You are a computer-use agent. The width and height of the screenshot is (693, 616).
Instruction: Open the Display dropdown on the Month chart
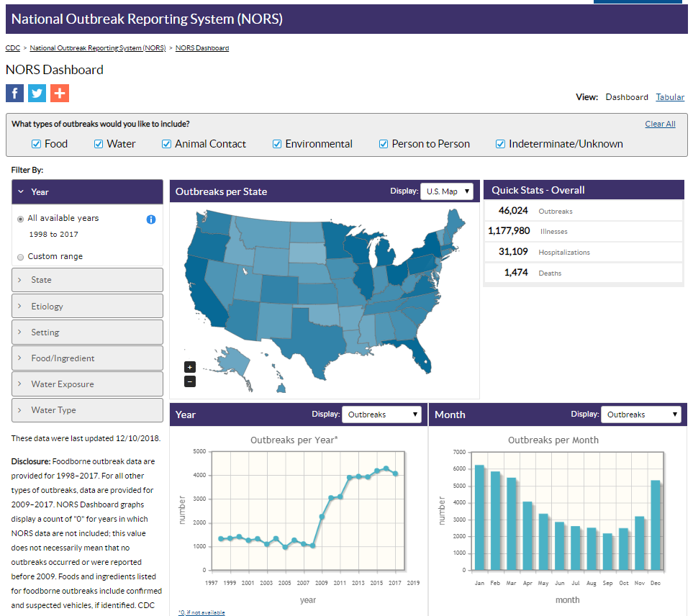pyautogui.click(x=640, y=414)
